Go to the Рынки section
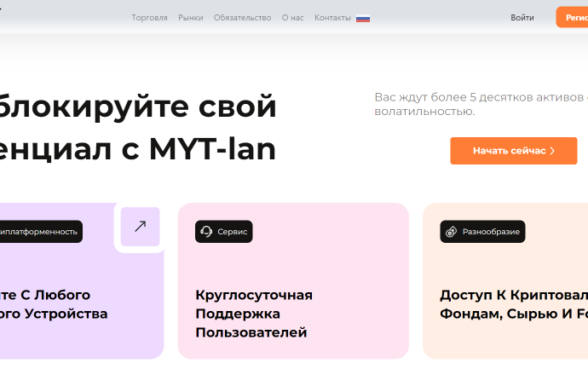Viewport: 588px width, 392px height. tap(191, 18)
